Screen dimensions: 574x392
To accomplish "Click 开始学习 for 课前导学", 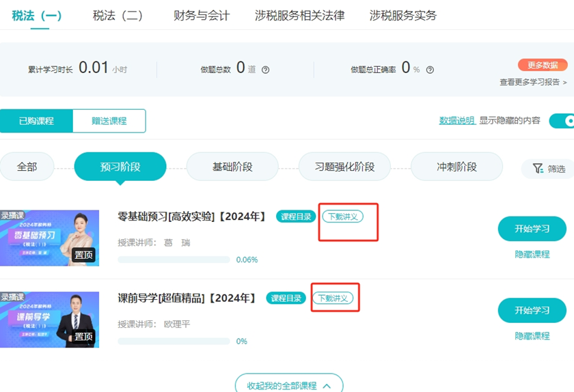I will [x=532, y=310].
